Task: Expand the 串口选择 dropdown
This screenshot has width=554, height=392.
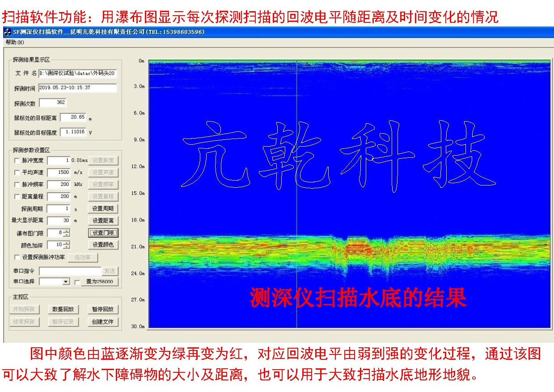Action: [66, 282]
